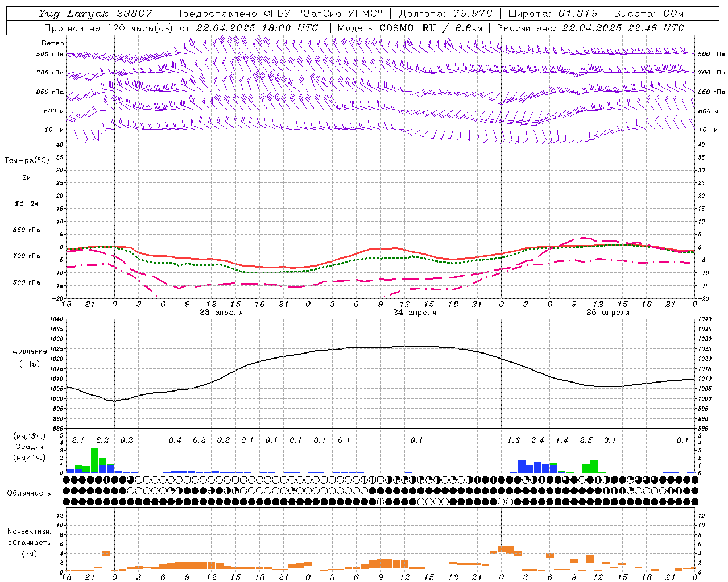Click the forecast start time 22.04.2025 18:00 UTC

pos(257,28)
